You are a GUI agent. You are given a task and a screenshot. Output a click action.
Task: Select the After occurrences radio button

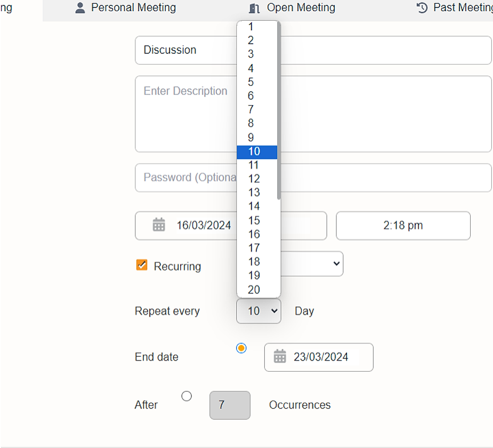tap(187, 396)
